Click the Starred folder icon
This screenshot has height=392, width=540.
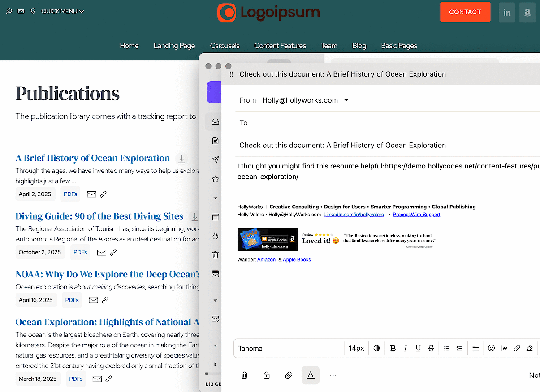(x=215, y=179)
